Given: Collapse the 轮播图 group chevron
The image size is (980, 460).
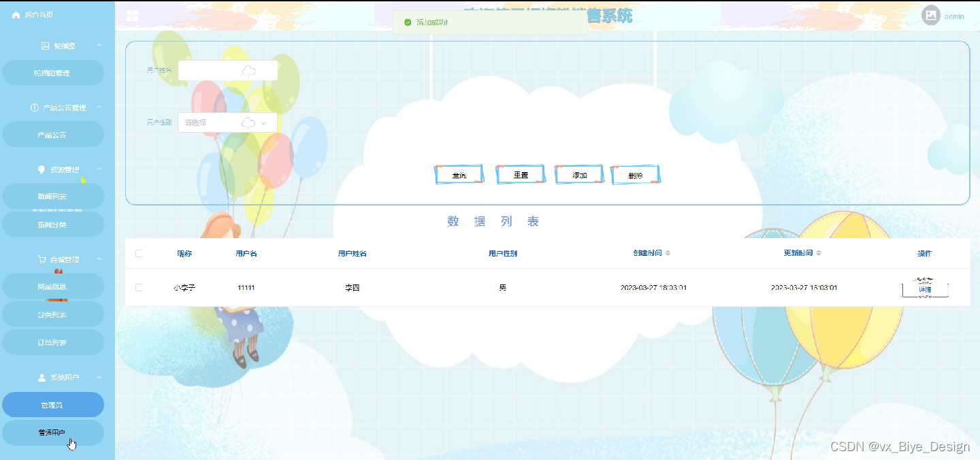Looking at the screenshot, I should coord(99,46).
